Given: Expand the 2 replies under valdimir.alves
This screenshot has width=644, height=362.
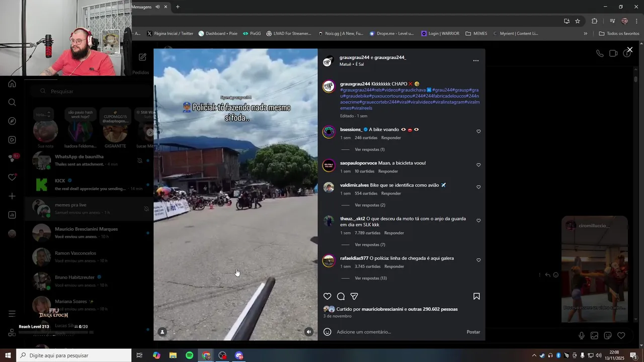Looking at the screenshot, I should click(370, 205).
